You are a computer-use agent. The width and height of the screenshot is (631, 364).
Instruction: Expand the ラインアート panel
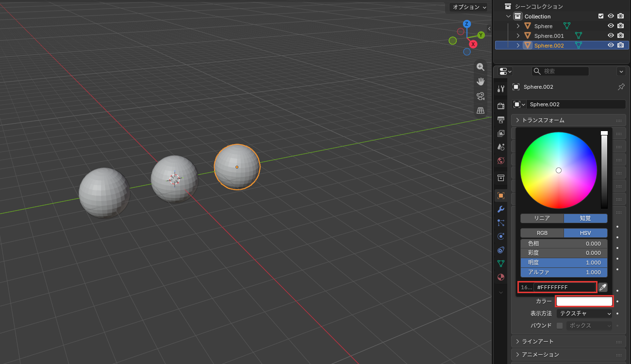(568, 342)
